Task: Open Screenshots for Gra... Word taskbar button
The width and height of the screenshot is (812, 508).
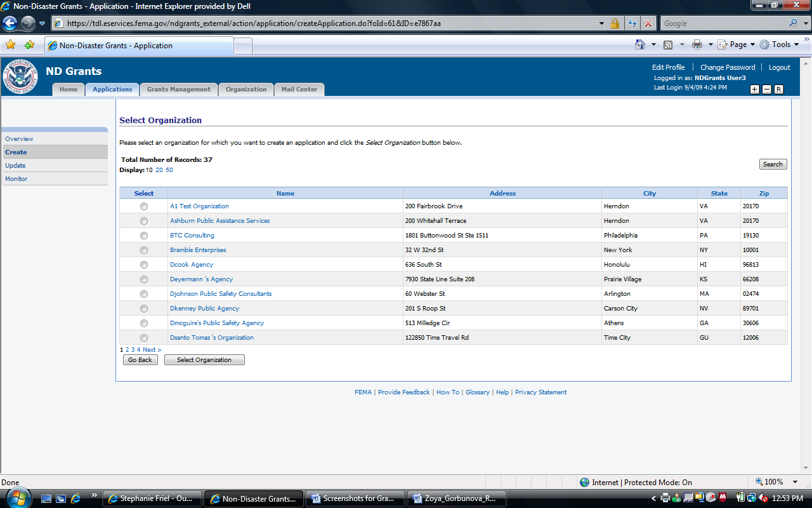Action: click(357, 498)
